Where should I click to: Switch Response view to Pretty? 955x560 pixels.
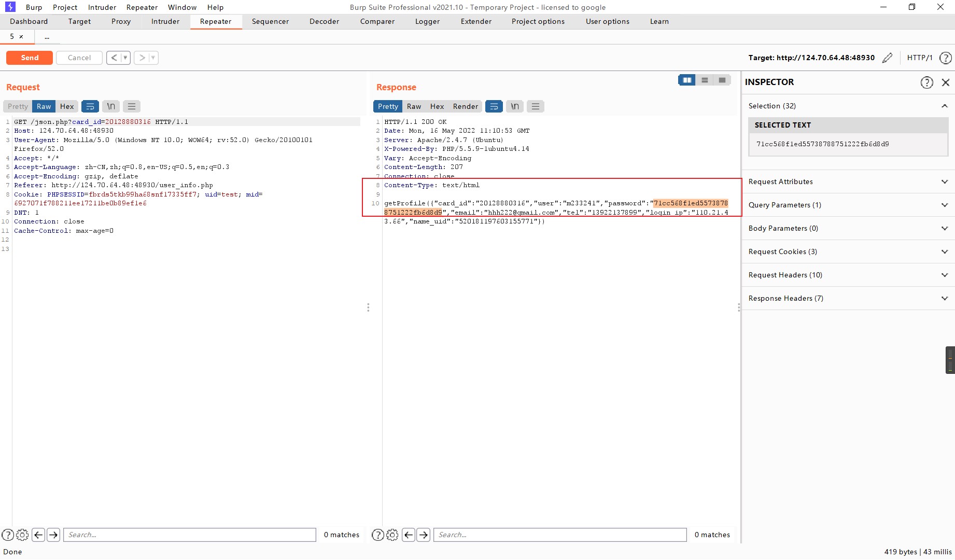pyautogui.click(x=388, y=106)
